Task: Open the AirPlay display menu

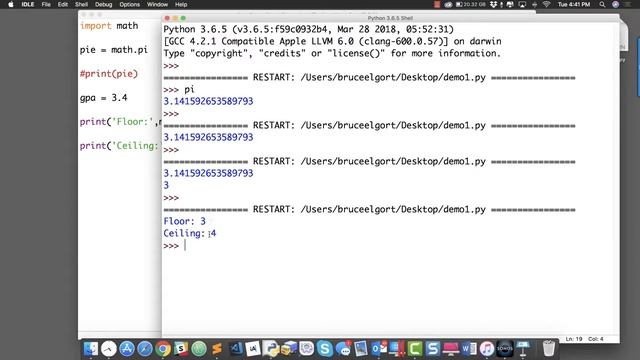Action: click(x=522, y=4)
